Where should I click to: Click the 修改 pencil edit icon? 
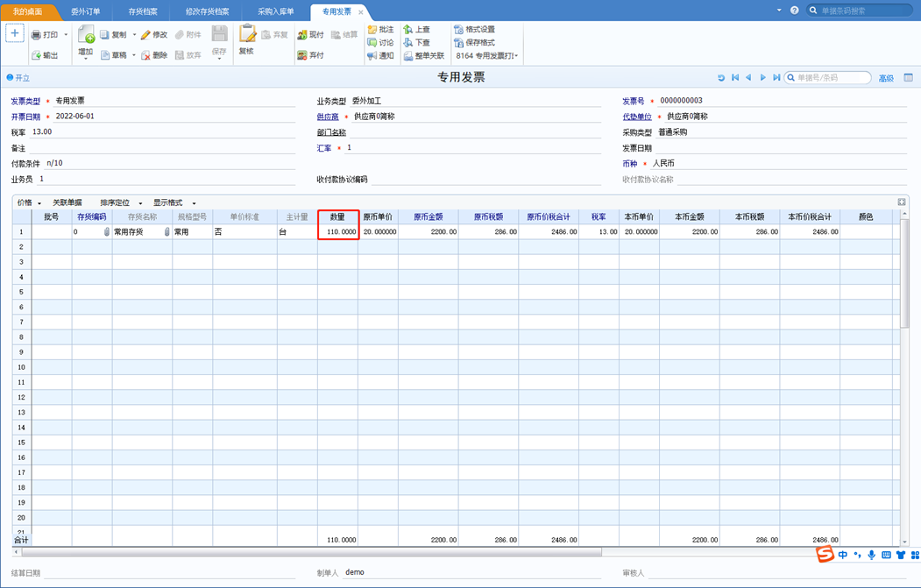click(145, 35)
